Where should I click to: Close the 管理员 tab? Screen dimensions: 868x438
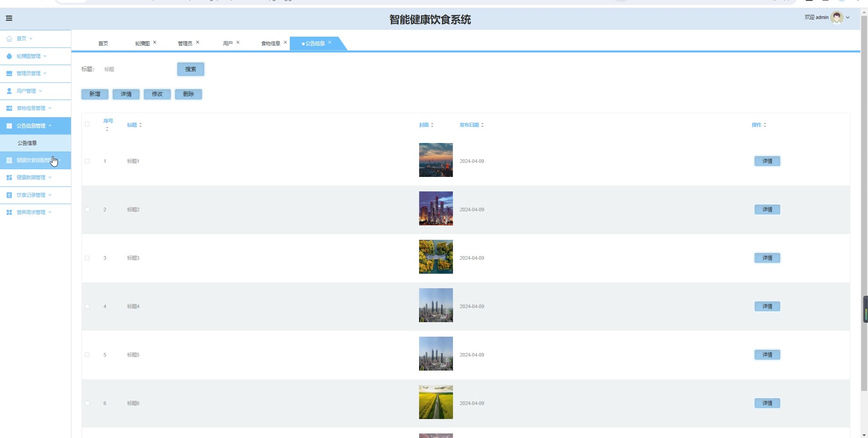198,42
